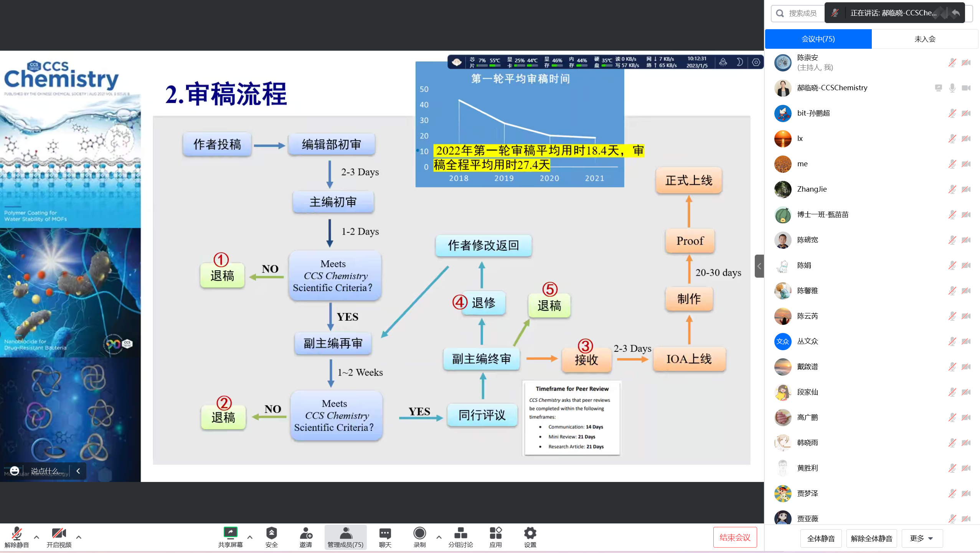Open the Apps icon

tap(495, 533)
